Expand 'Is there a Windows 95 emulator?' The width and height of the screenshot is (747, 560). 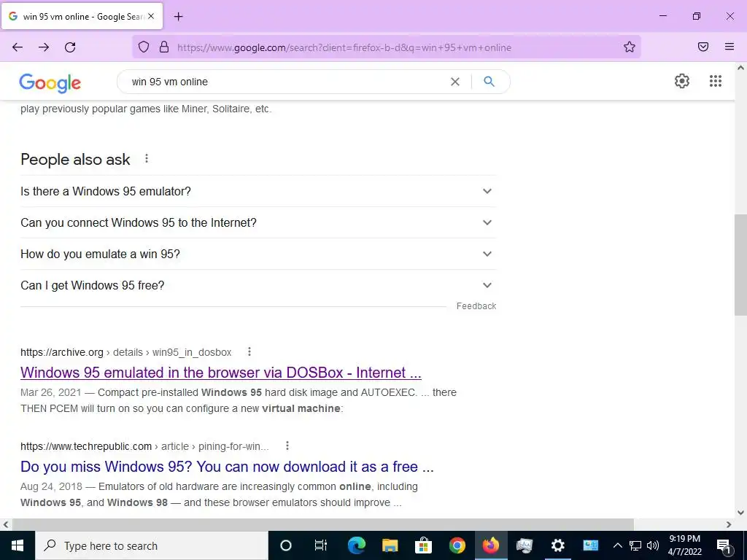click(258, 191)
